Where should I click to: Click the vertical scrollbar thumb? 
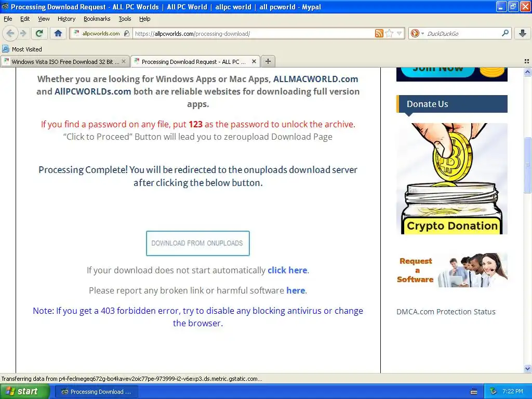[527, 165]
